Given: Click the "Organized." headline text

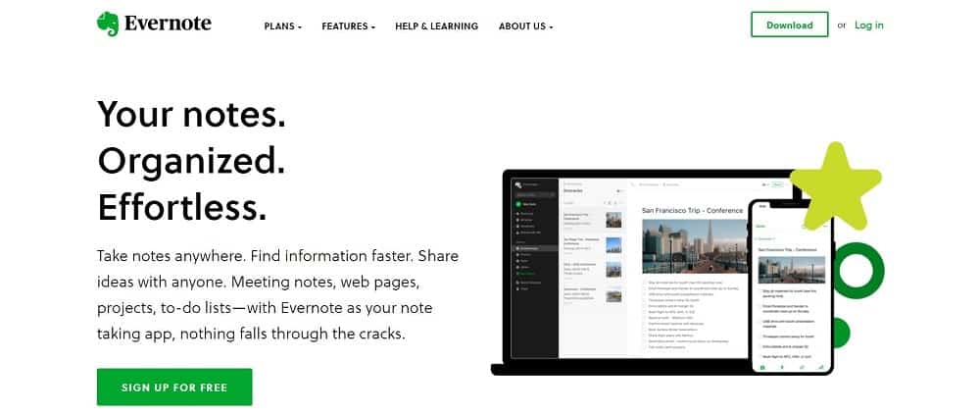Looking at the screenshot, I should [x=191, y=161].
